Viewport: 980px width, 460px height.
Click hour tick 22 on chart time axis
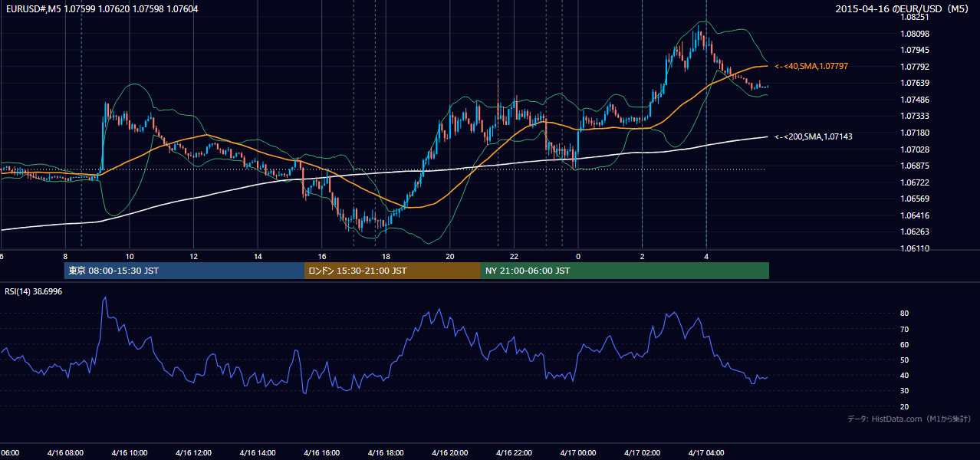click(515, 257)
